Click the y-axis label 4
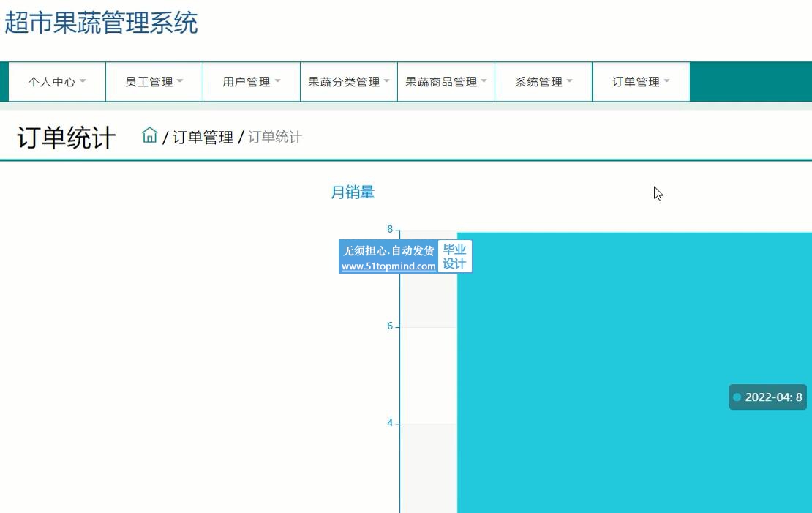Screen dimensions: 812x513 tap(390, 423)
